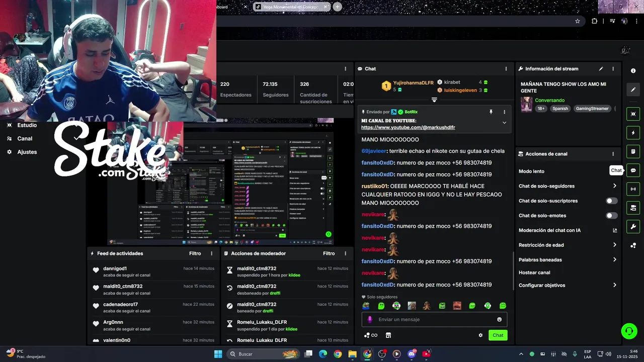Expand the pinned BotRix message chevron
This screenshot has width=644, height=362.
(504, 123)
